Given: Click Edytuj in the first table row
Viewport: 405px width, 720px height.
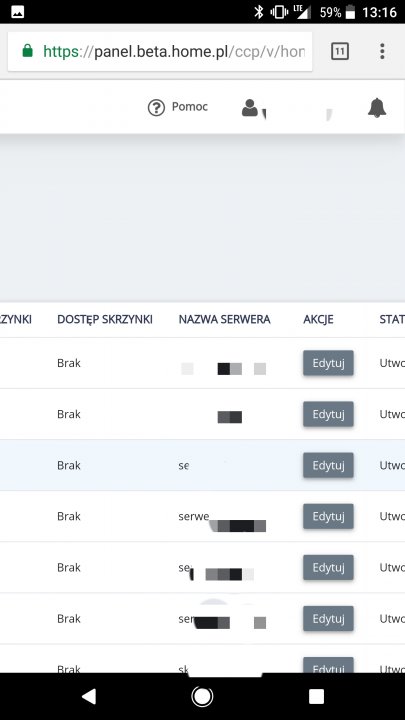Looking at the screenshot, I should [x=328, y=363].
